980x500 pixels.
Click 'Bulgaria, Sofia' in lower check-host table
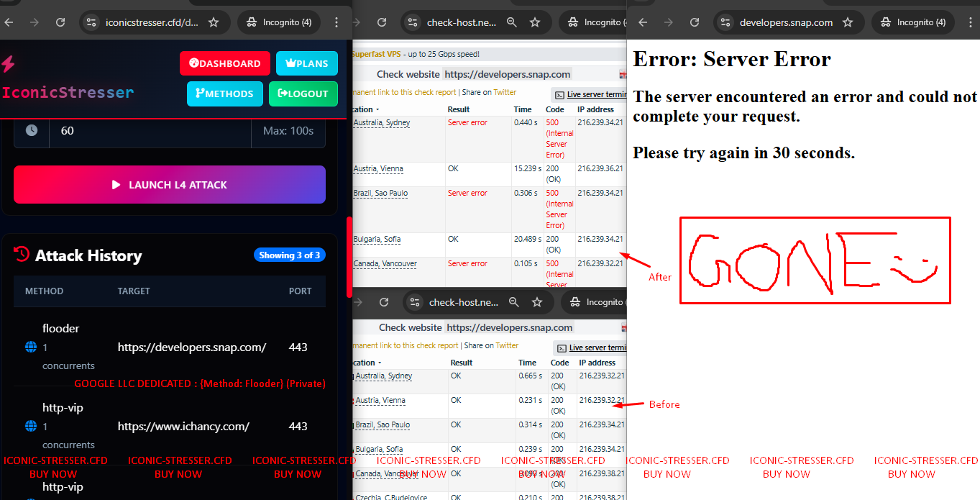(x=377, y=449)
